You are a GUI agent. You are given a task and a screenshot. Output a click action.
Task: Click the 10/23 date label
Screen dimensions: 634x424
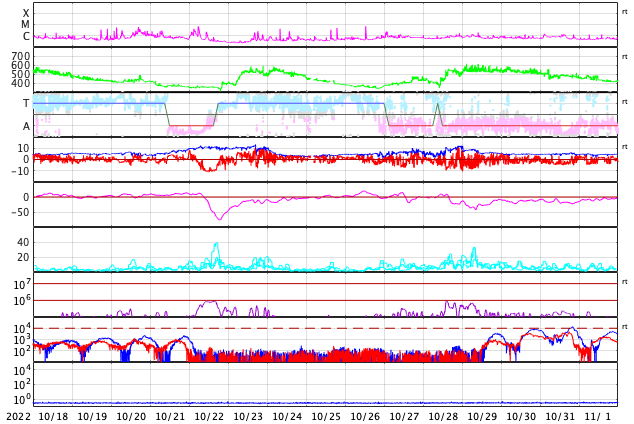click(248, 416)
